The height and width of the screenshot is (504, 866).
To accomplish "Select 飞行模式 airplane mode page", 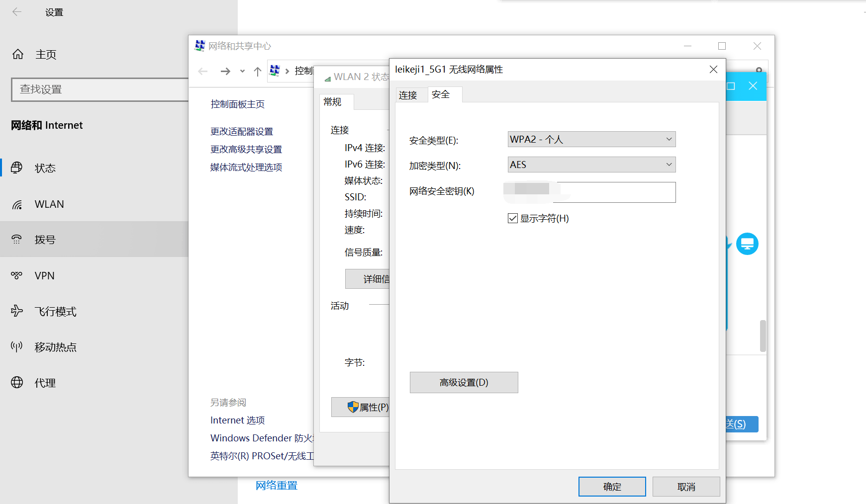I will pyautogui.click(x=55, y=311).
